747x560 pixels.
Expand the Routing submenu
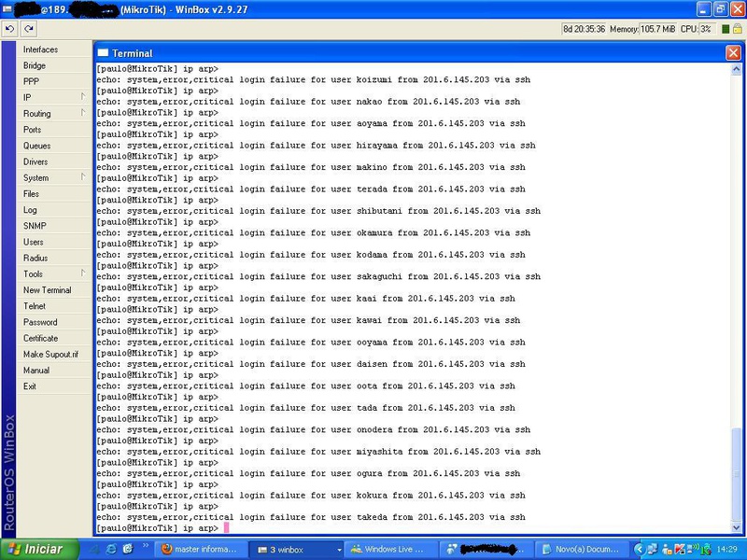point(54,114)
